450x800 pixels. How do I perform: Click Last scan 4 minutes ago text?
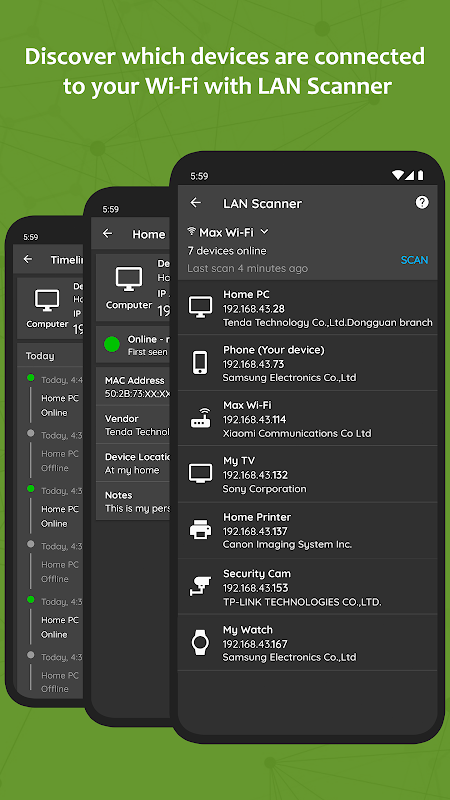click(247, 268)
